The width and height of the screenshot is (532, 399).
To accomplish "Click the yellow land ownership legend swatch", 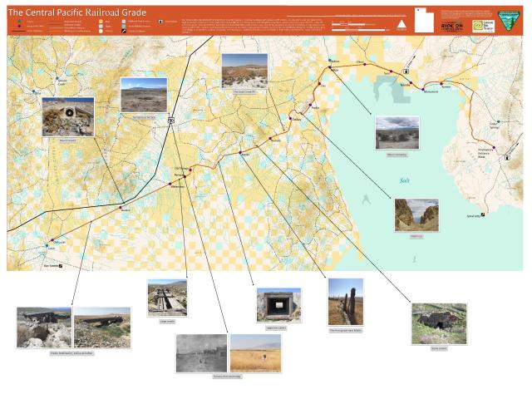I will (x=101, y=22).
